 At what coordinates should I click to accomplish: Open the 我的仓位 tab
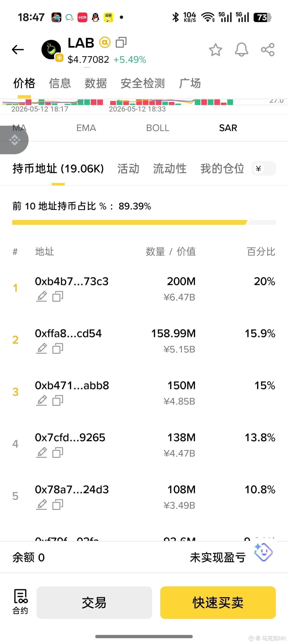pos(222,168)
